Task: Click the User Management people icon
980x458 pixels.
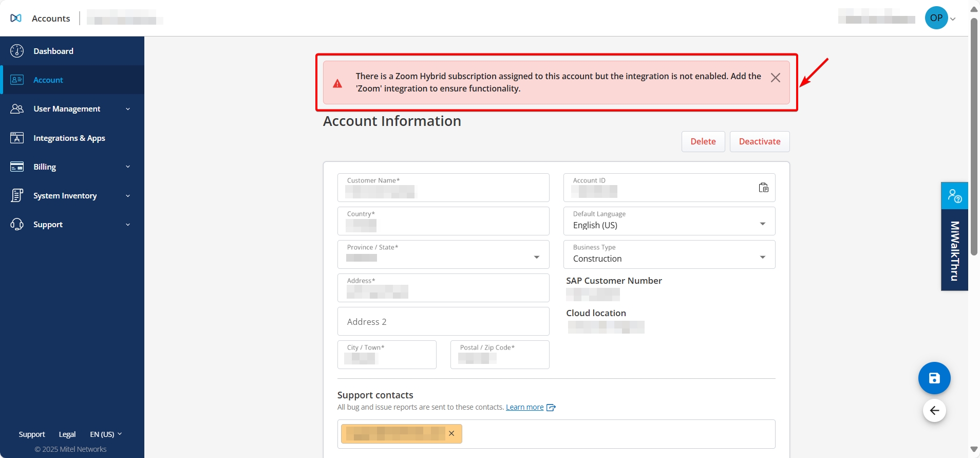Action: 17,109
